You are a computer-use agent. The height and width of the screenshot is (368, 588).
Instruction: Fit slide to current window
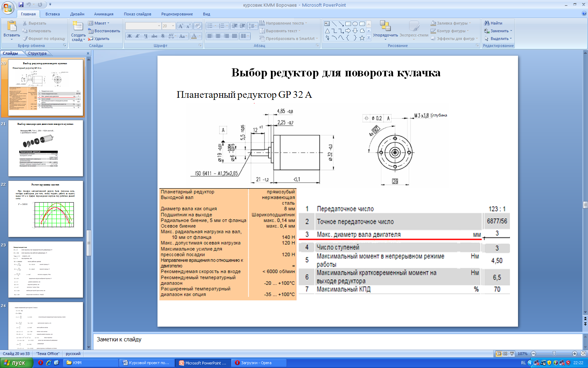(x=583, y=354)
